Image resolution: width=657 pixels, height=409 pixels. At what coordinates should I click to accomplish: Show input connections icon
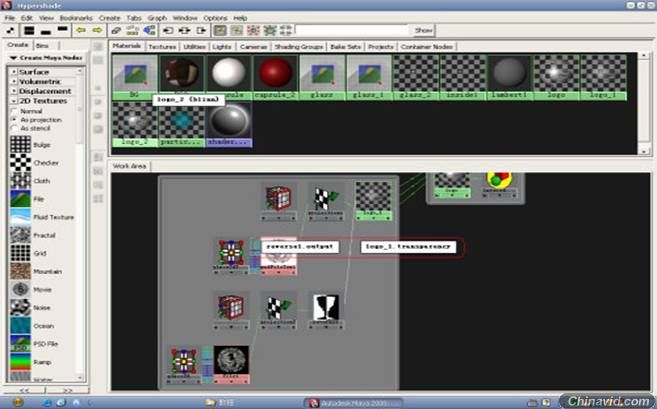[168, 30]
